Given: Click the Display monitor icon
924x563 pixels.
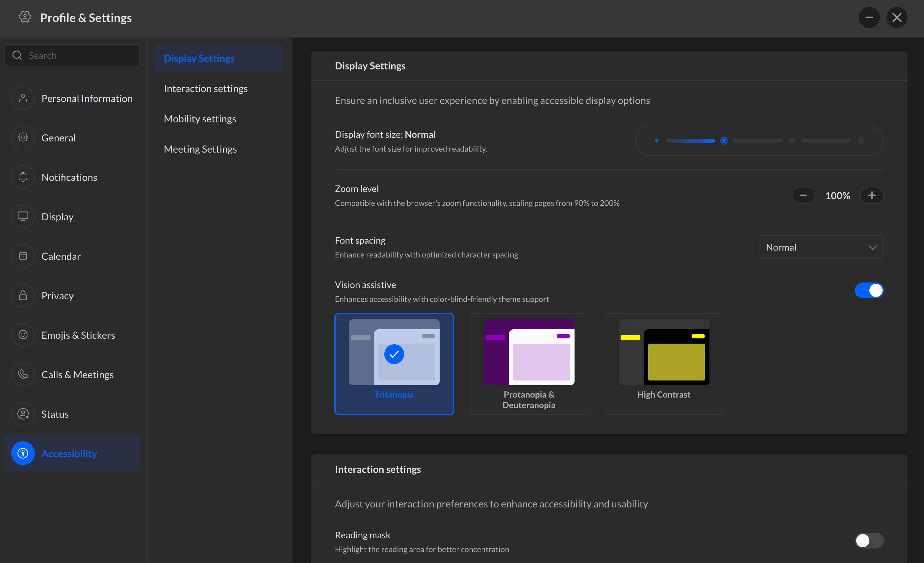Looking at the screenshot, I should [23, 217].
